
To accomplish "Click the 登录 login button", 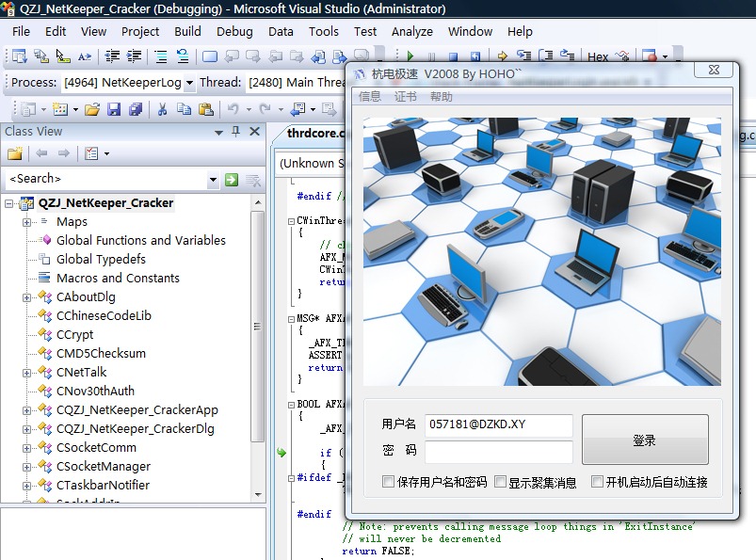I will (x=645, y=440).
